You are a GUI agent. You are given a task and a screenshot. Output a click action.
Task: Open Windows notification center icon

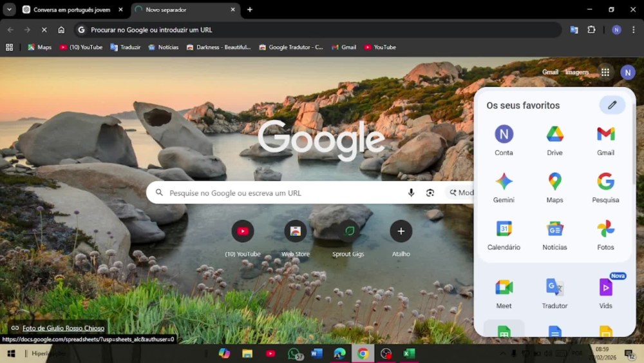click(629, 353)
